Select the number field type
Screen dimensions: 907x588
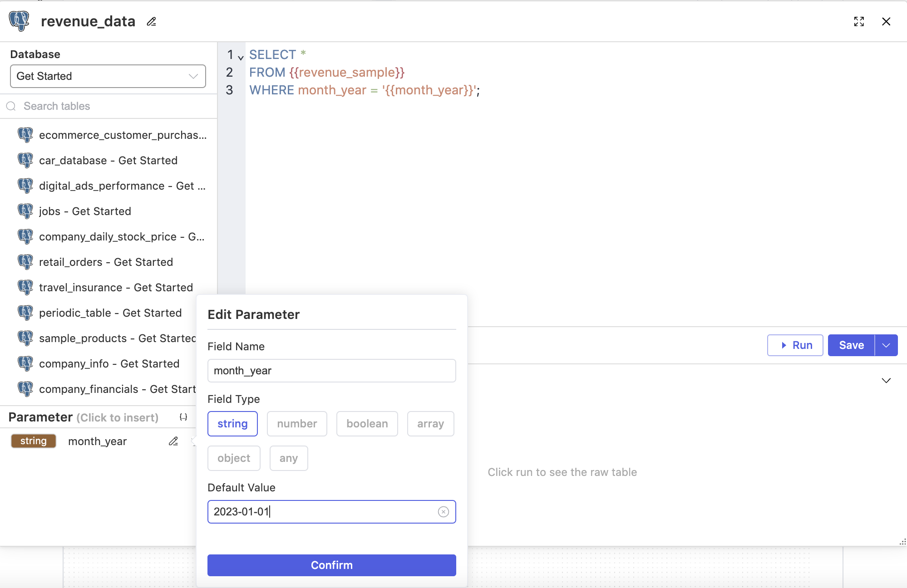[x=297, y=424]
